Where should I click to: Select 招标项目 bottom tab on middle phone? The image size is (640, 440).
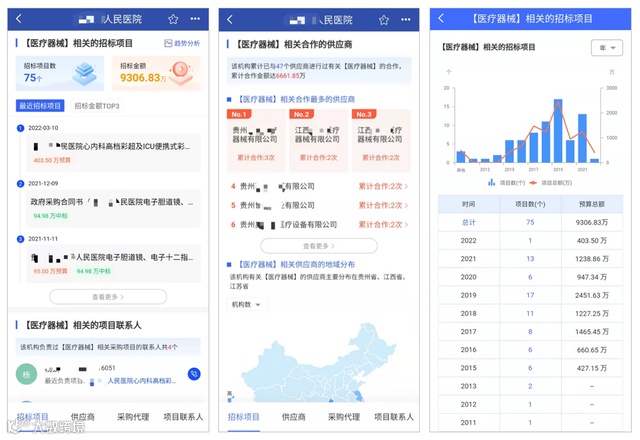pos(244,417)
